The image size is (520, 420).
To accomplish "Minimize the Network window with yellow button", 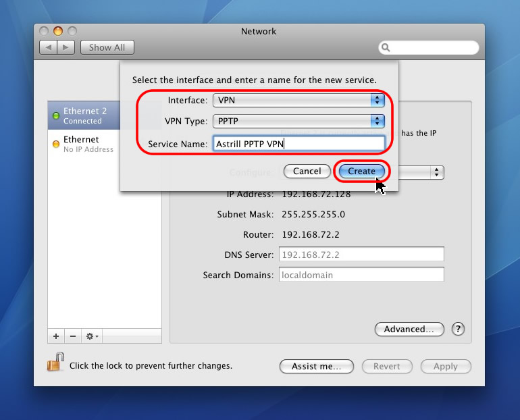I will tap(58, 31).
